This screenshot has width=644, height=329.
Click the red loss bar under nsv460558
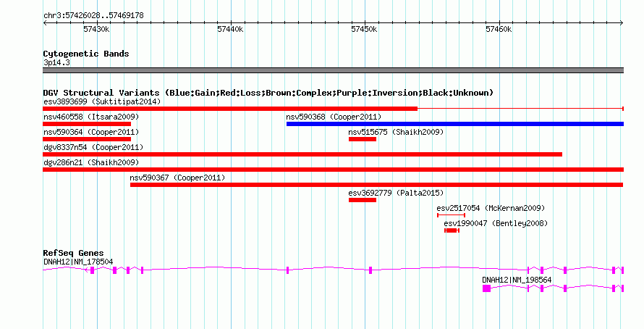(x=87, y=124)
